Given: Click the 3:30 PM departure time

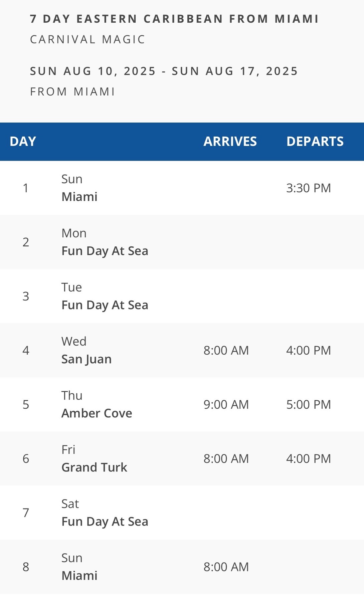Looking at the screenshot, I should (x=308, y=188).
